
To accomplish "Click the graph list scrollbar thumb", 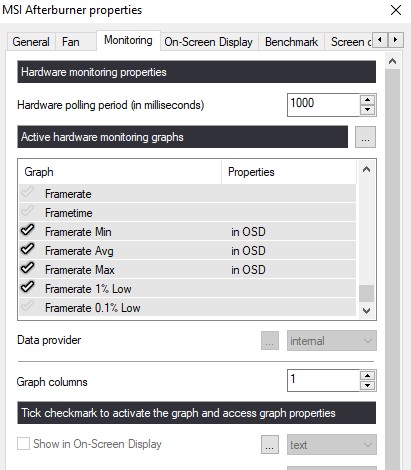I will tap(366, 293).
